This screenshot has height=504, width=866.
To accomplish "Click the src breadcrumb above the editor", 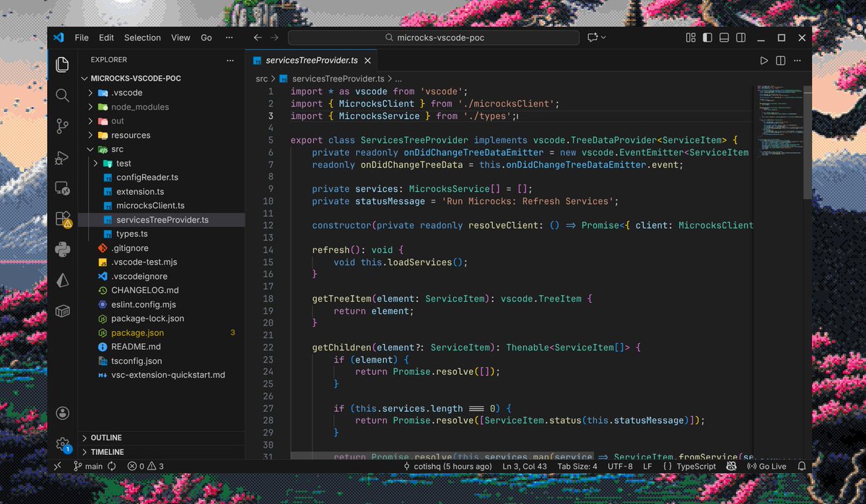I will (261, 79).
